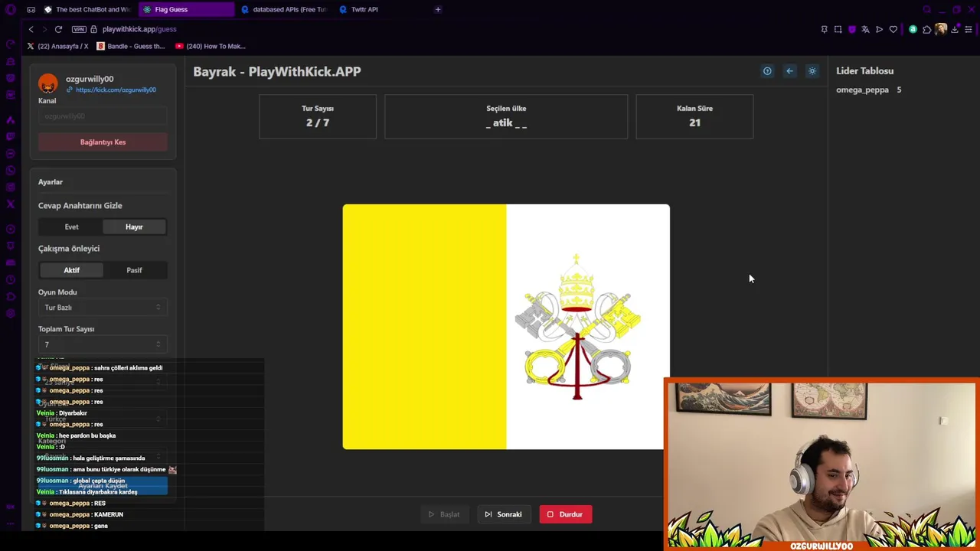Click the '2 / 7' round counter
This screenshot has width=980, height=551.
318,122
